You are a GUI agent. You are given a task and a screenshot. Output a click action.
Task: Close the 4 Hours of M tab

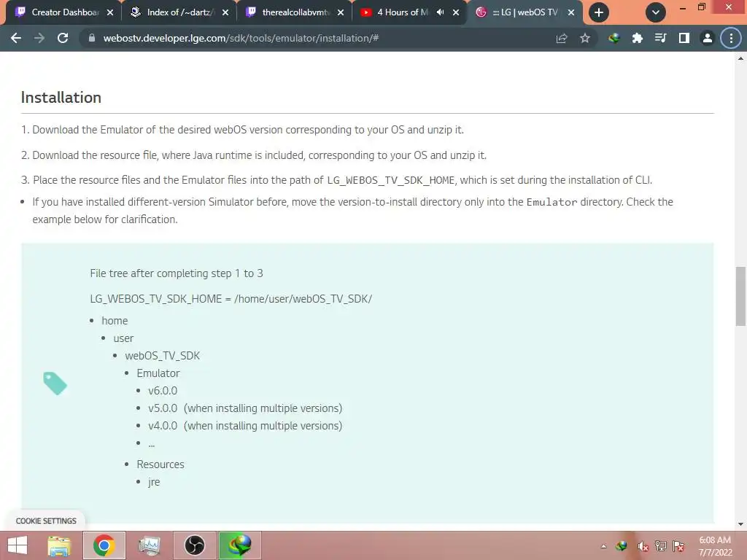pyautogui.click(x=456, y=12)
